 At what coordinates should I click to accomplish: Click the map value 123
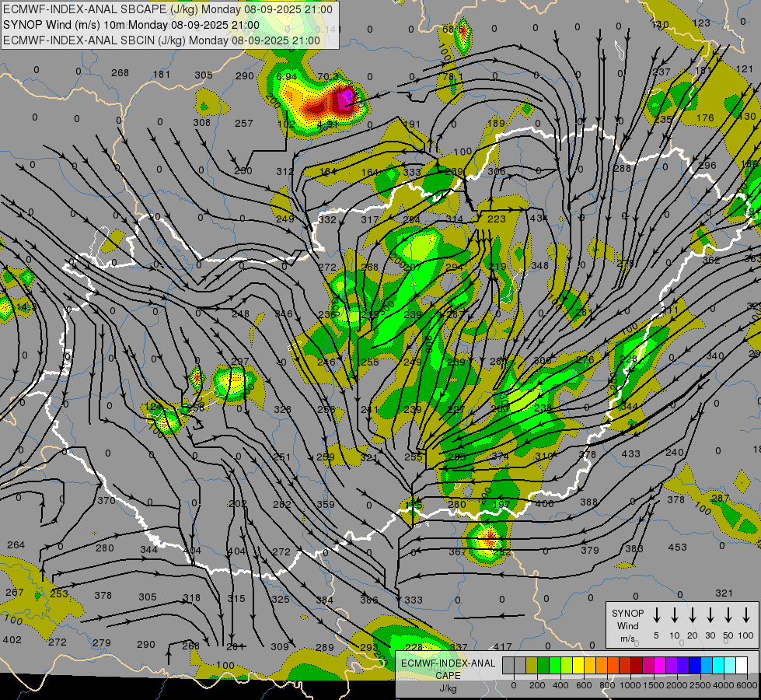pos(701,23)
